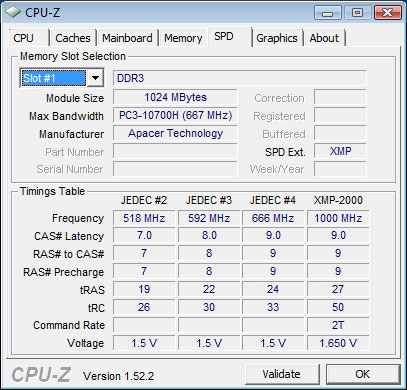Click the XMP SPD Ext. value
The image size is (407, 390).
point(340,151)
